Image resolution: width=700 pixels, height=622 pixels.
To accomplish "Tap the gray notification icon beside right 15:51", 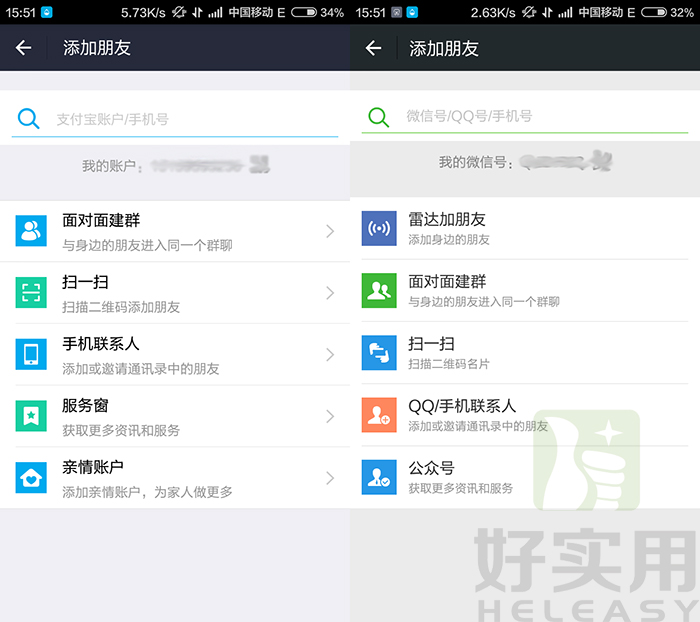I will pyautogui.click(x=396, y=12).
